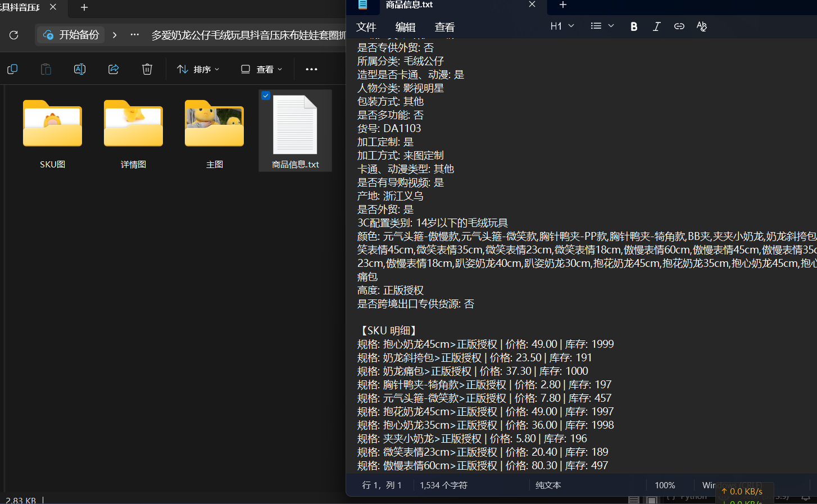The height and width of the screenshot is (504, 817).
Task: Click the clear formatting icon in Notepad
Action: coord(701,26)
